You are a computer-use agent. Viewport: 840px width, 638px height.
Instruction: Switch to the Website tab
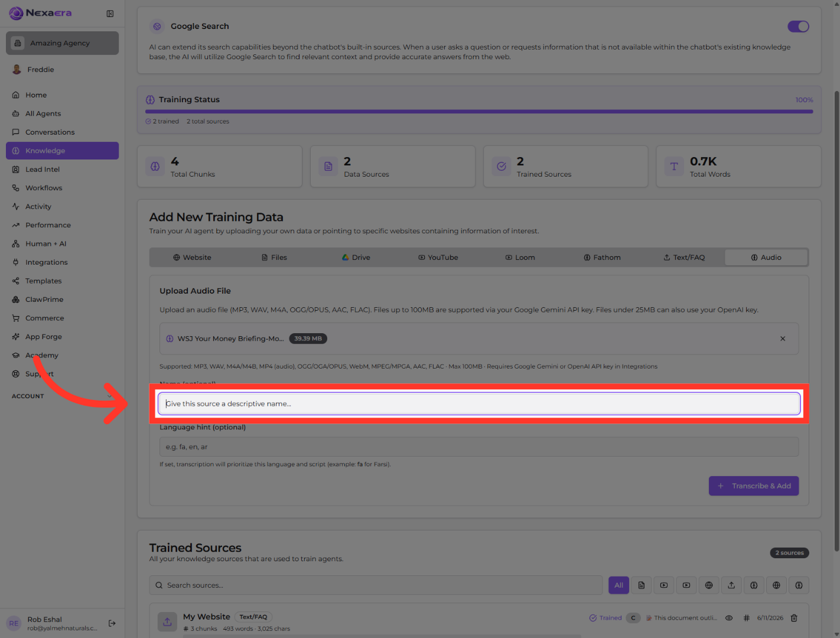coord(192,258)
